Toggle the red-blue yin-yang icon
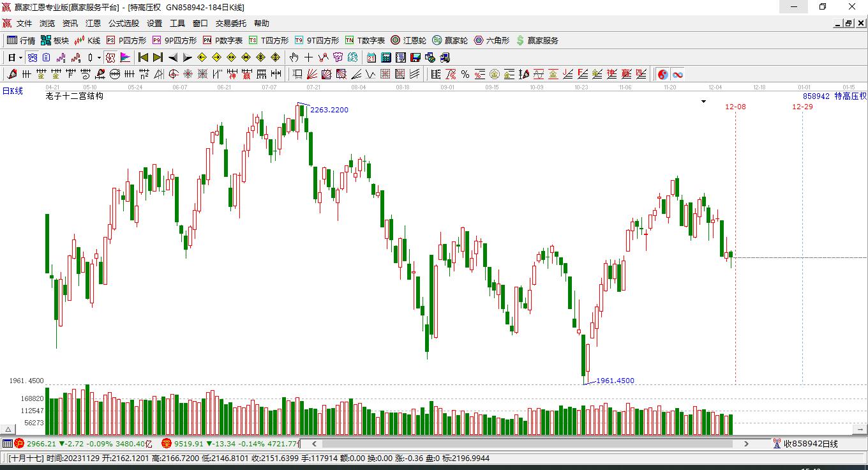This screenshot has height=470, width=868. [663, 74]
